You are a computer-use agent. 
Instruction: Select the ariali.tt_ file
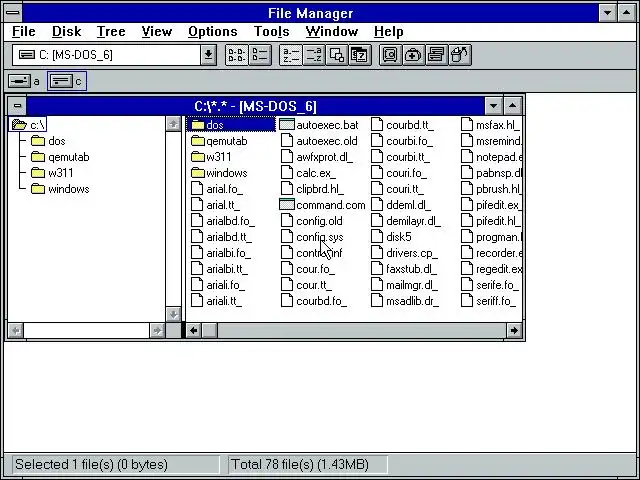217,301
